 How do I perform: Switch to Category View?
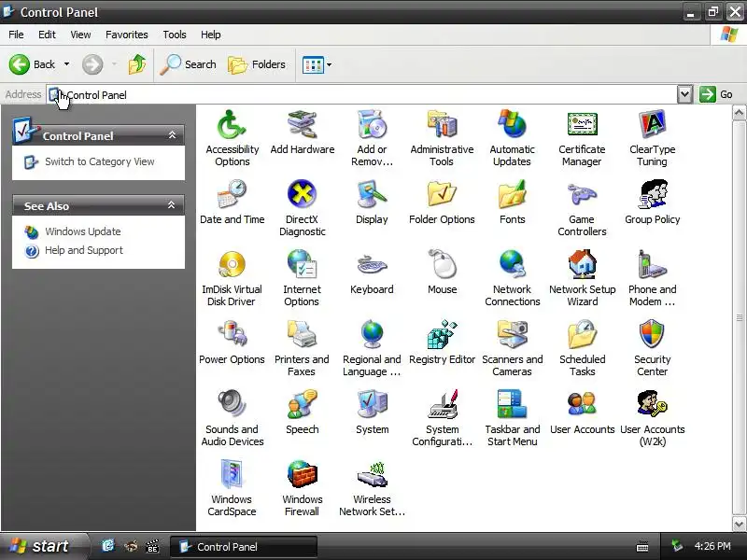[99, 161]
